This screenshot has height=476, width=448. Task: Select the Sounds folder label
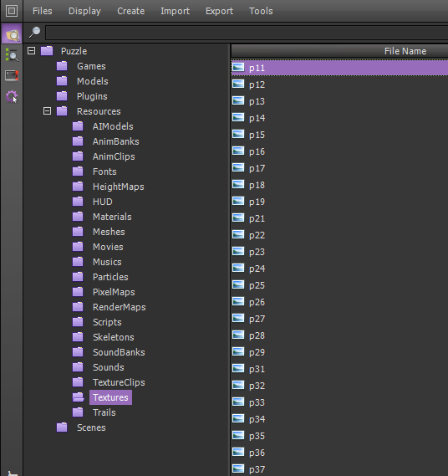pos(109,367)
